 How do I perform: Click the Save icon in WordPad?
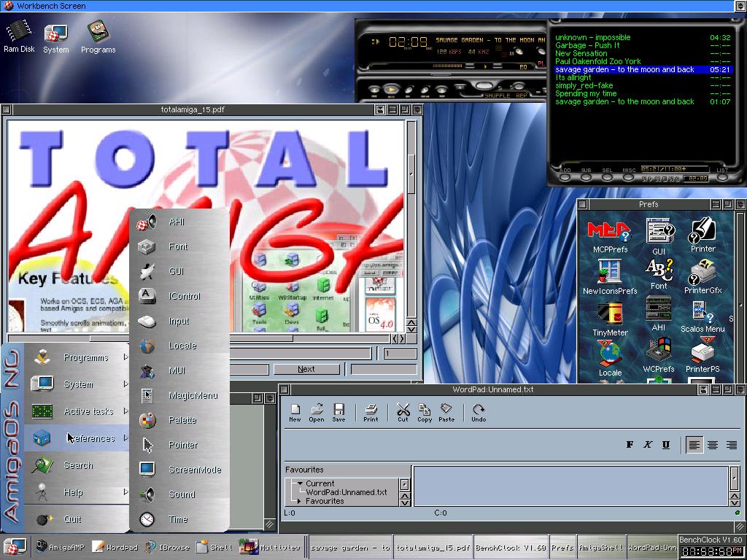(338, 413)
